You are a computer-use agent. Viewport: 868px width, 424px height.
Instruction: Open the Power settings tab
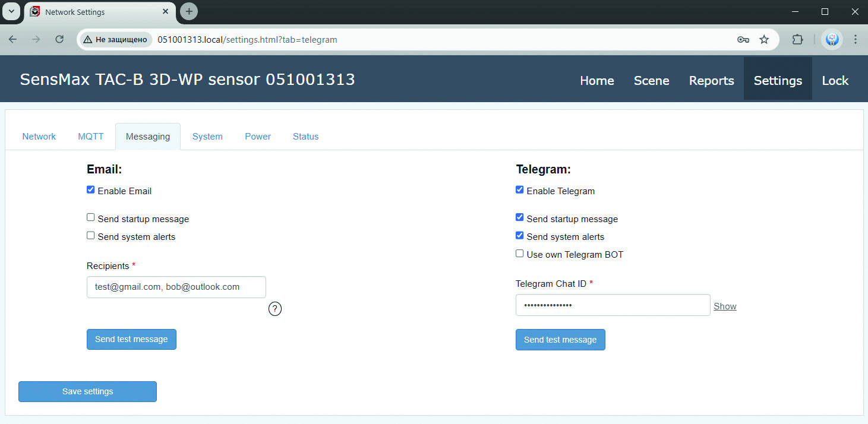pos(258,137)
